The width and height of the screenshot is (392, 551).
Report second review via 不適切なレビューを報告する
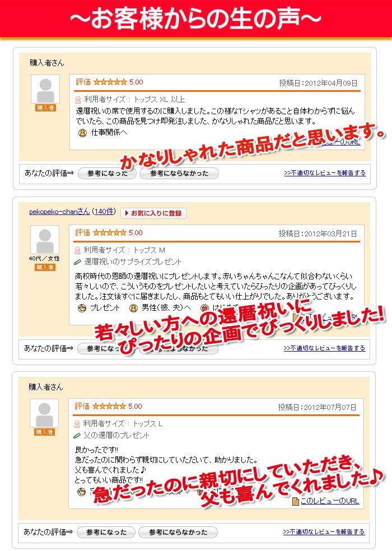(324, 348)
